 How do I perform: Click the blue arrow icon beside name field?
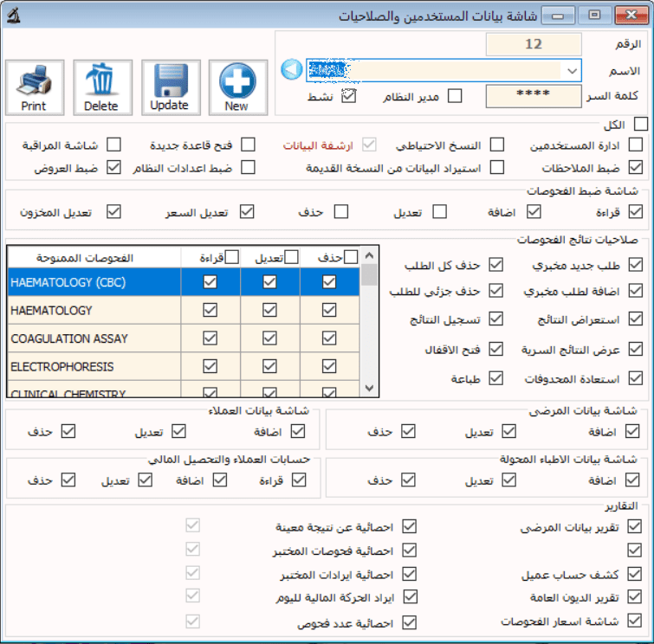pos(292,69)
